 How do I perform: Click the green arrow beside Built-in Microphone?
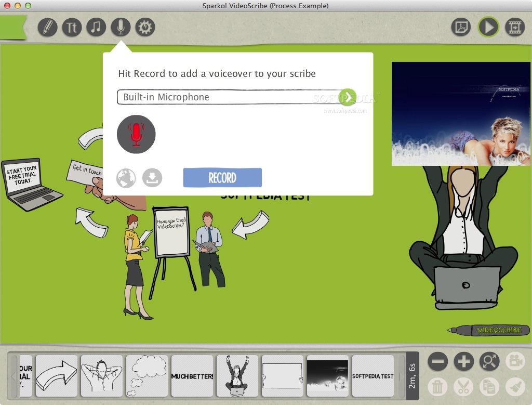click(x=347, y=97)
